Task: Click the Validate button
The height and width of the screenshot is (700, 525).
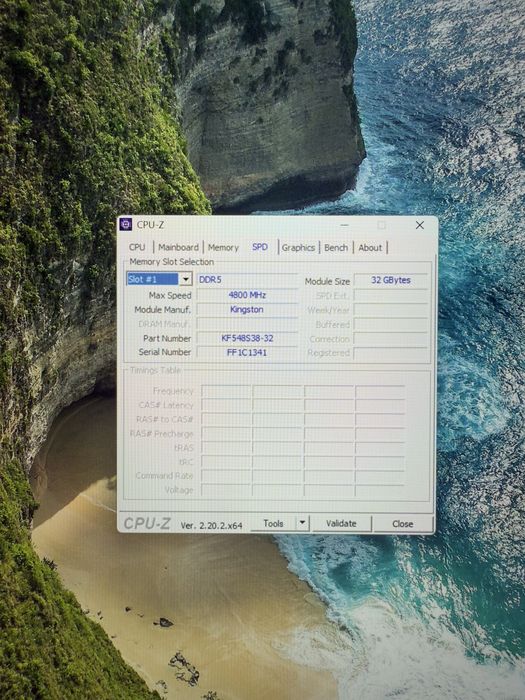Action: [341, 523]
